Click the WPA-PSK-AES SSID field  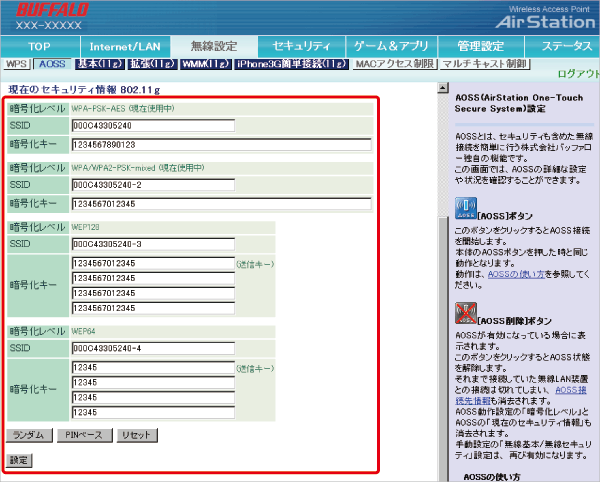(x=152, y=126)
